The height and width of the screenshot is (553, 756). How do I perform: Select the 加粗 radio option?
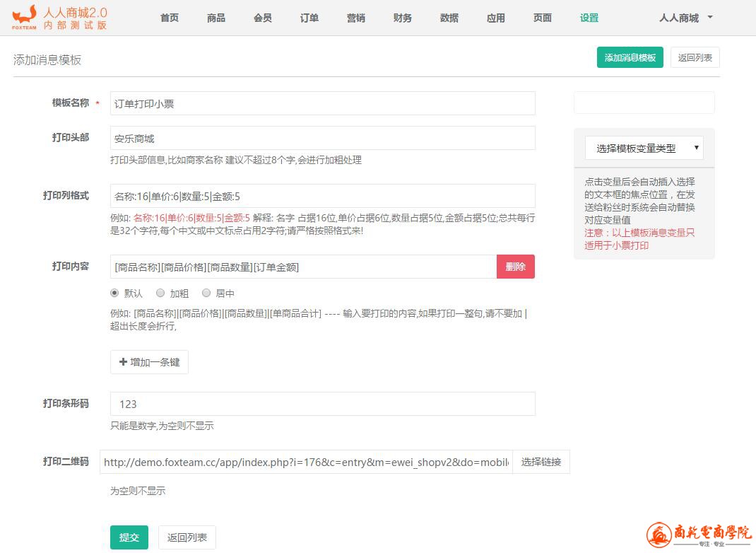160,293
